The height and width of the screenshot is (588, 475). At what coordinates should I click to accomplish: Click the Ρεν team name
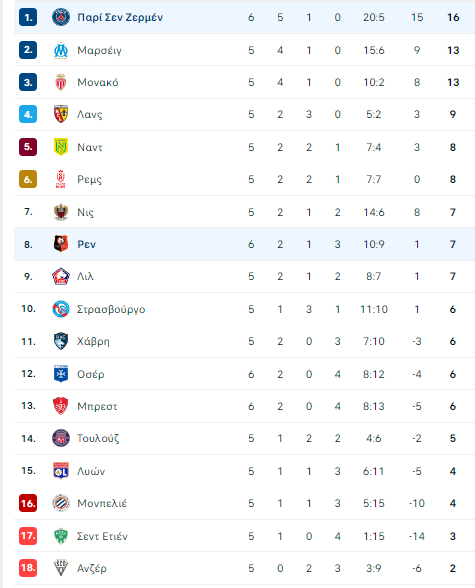coord(87,244)
